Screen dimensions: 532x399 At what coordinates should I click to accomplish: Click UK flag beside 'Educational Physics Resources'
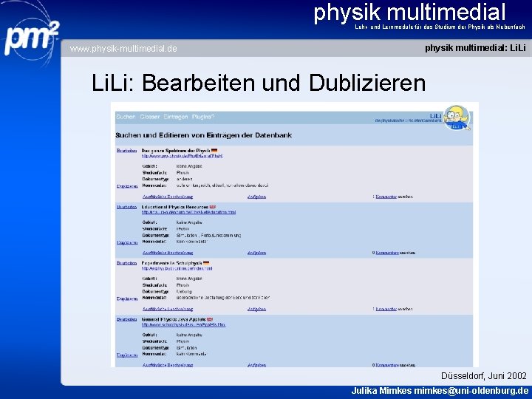coord(212,207)
